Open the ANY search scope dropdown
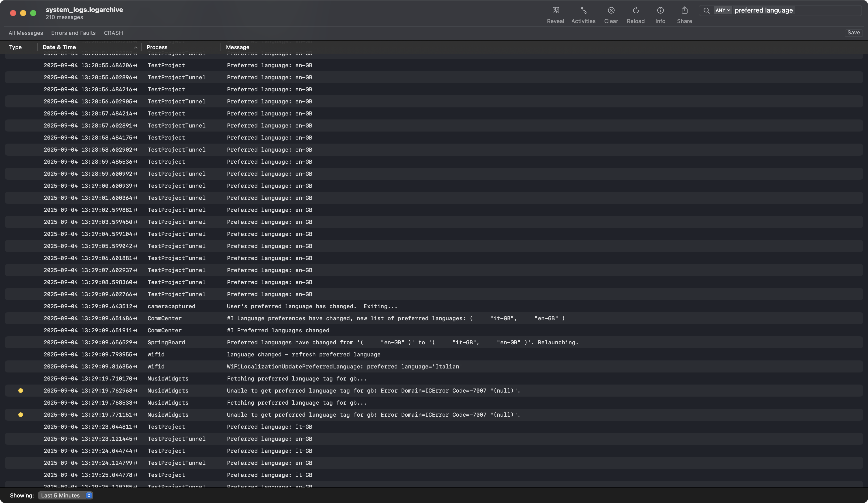Image resolution: width=868 pixels, height=503 pixels. [x=722, y=10]
